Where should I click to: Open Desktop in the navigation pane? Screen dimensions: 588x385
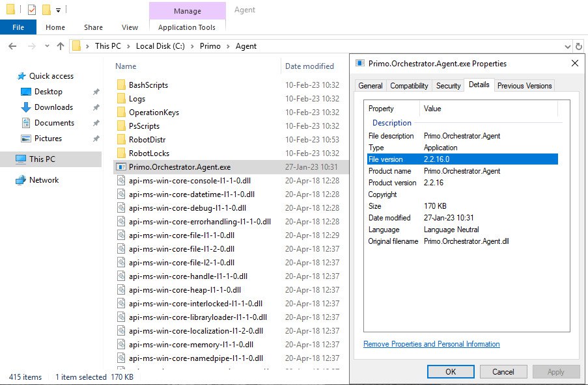point(48,92)
